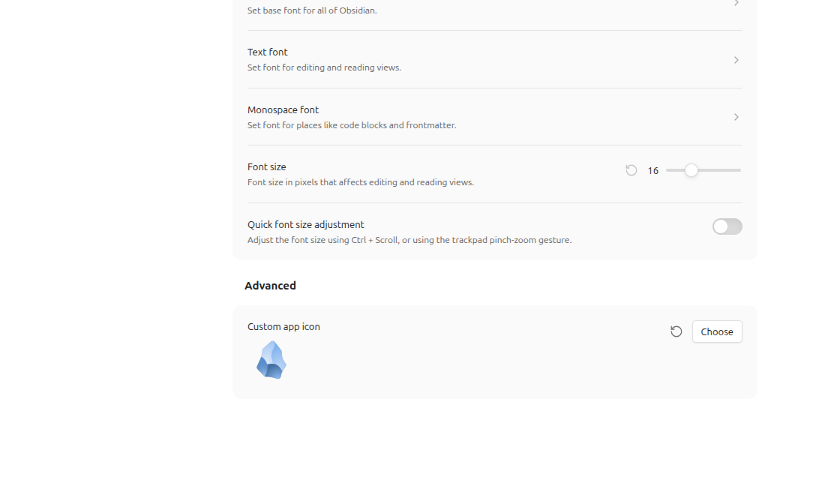Click the Custom app icon label
The image size is (831, 504).
pyautogui.click(x=283, y=326)
